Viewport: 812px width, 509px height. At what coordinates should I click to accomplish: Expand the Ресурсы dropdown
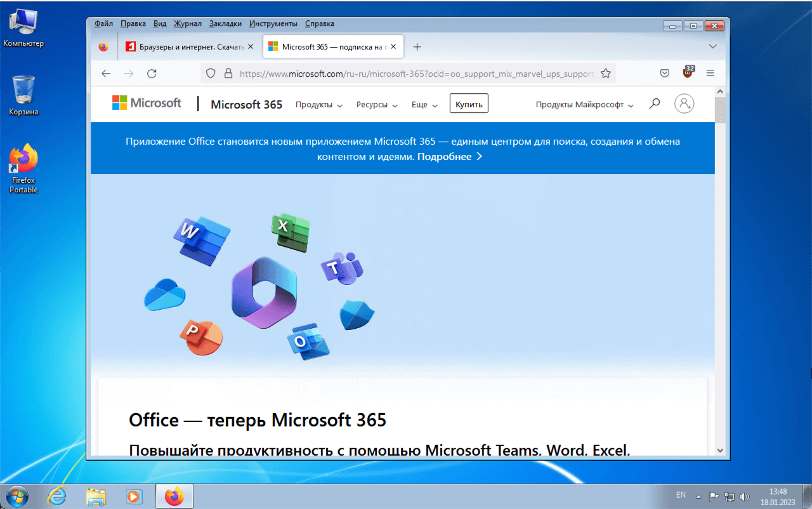pos(377,105)
